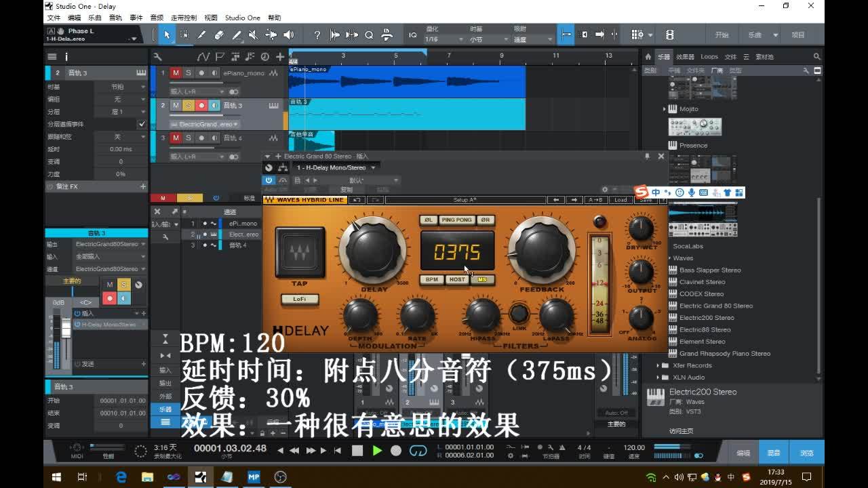Open the 编辑 menu
Image resolution: width=868 pixels, height=488 pixels.
(74, 18)
